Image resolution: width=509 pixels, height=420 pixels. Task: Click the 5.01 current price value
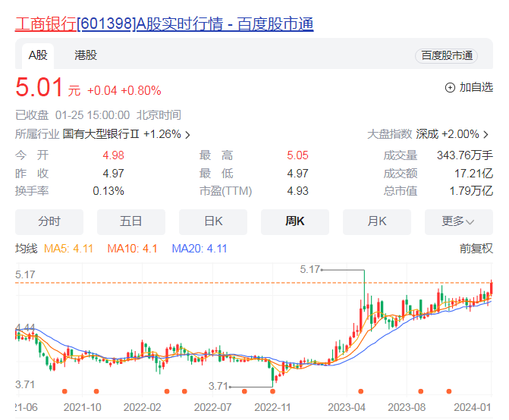coord(39,87)
